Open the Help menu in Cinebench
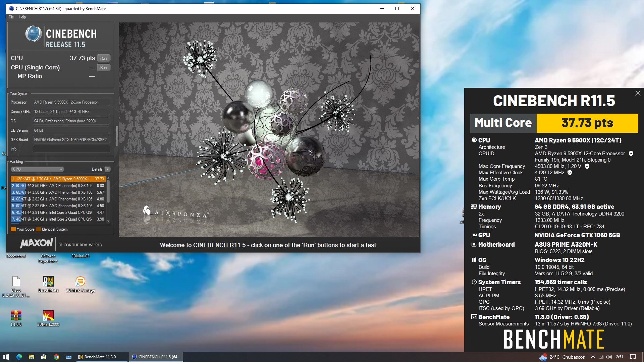 pos(22,17)
